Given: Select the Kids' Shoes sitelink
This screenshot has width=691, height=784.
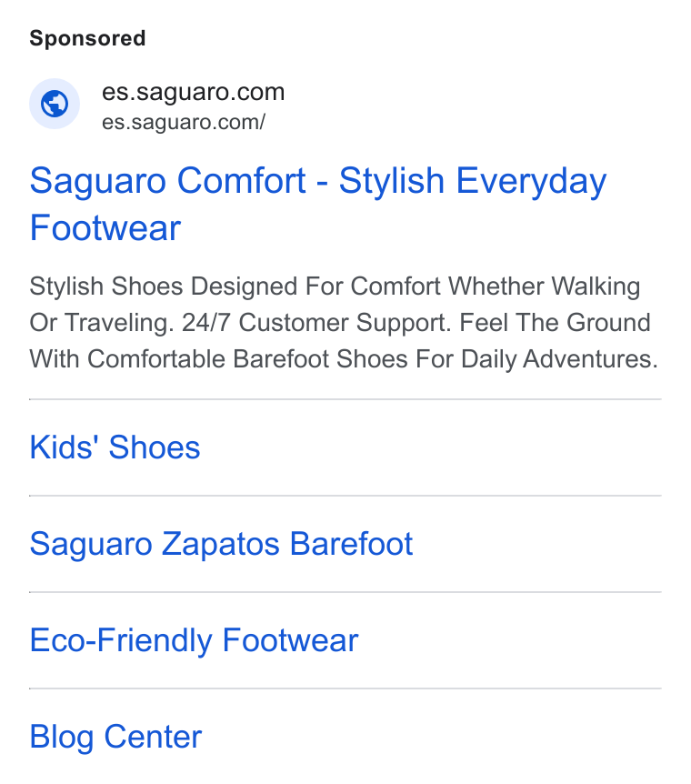Looking at the screenshot, I should tap(115, 447).
